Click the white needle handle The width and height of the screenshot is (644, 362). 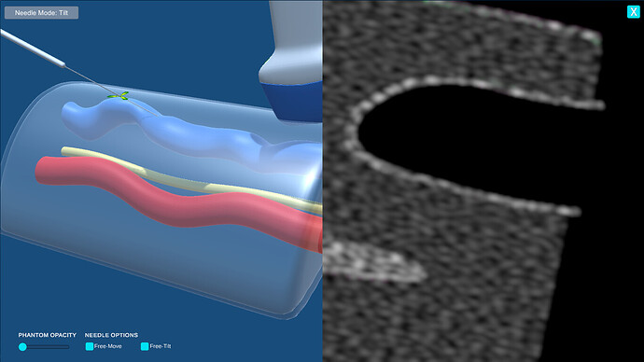[33, 48]
